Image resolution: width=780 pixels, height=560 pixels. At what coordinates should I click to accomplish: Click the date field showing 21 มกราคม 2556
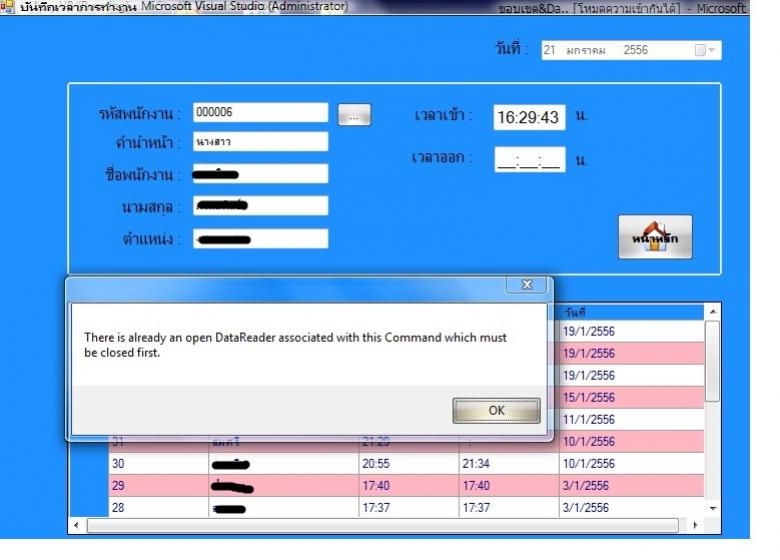tap(631, 50)
